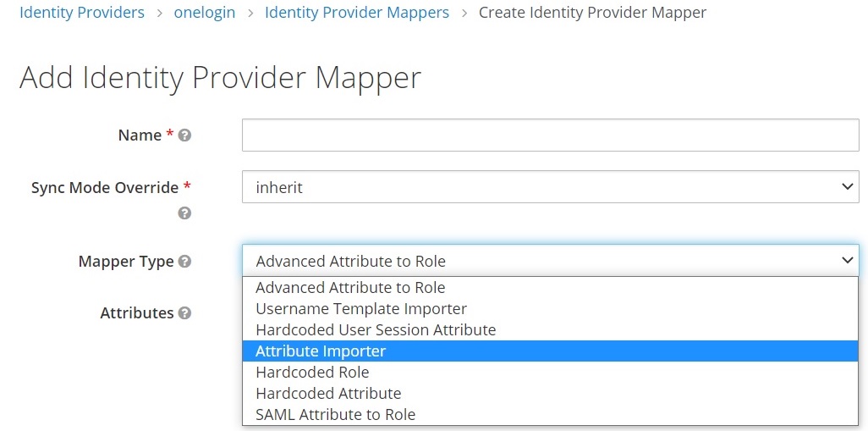Select Hardcoded Attribute mapper type
This screenshot has width=868, height=431.
tap(328, 394)
